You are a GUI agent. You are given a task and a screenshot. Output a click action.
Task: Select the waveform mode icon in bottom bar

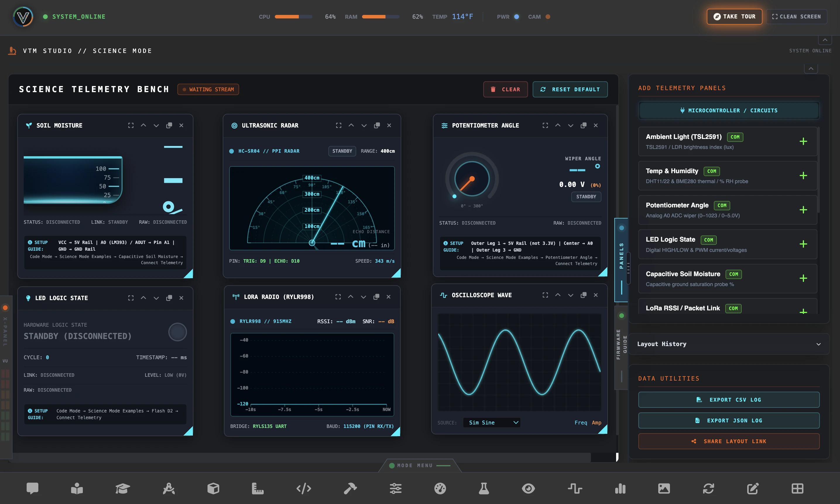(x=575, y=488)
